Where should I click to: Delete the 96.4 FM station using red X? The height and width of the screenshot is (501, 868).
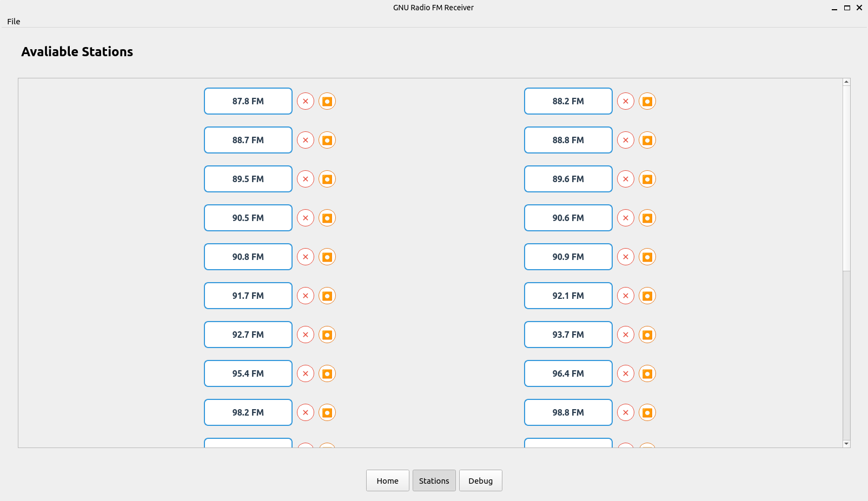(626, 373)
